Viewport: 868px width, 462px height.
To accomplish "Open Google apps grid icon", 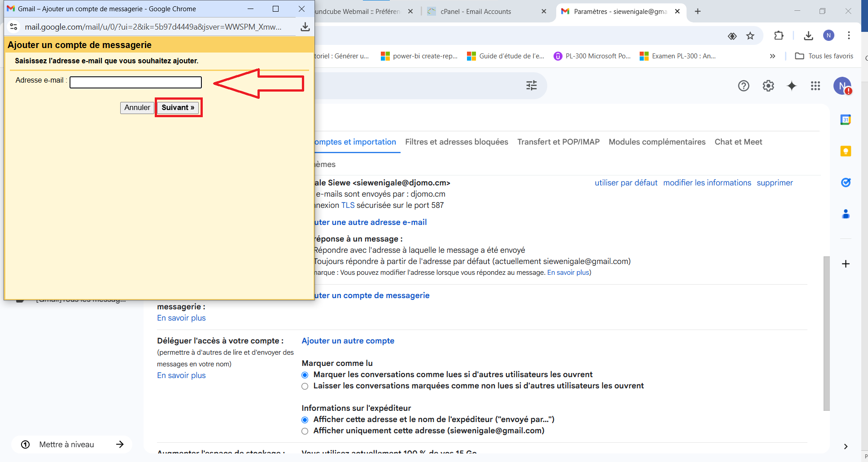I will coord(816,86).
